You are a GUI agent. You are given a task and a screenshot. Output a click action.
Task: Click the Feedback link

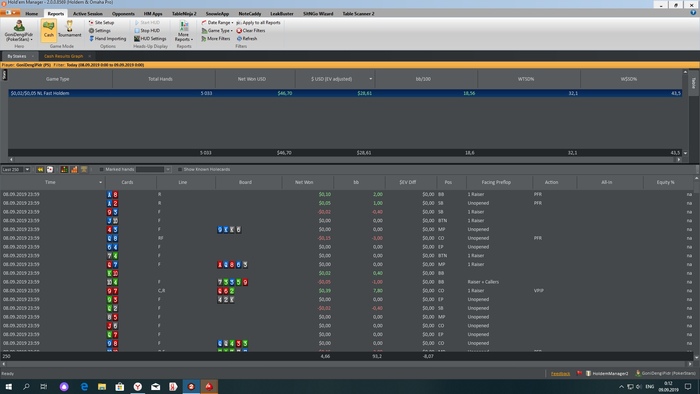tap(560, 373)
